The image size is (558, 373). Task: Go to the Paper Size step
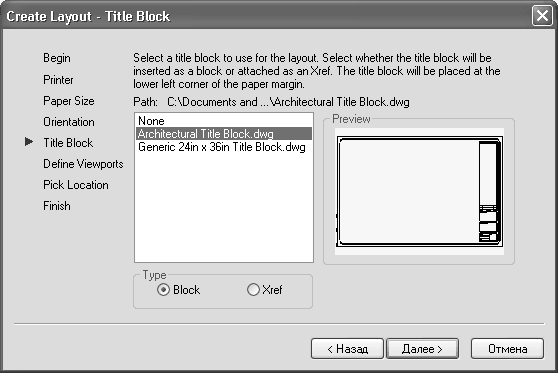69,101
